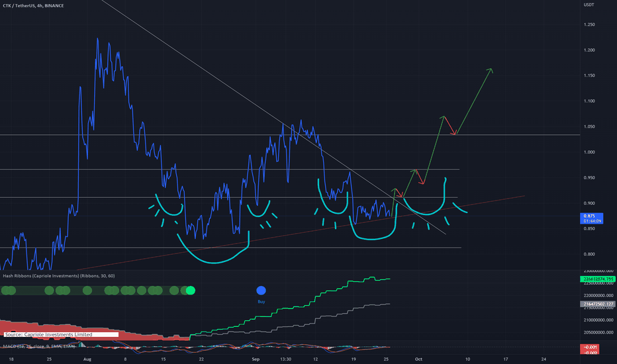Image resolution: width=617 pixels, height=364 pixels.
Task: Click green hash ribbon value 226632874.755
Action: click(x=597, y=279)
